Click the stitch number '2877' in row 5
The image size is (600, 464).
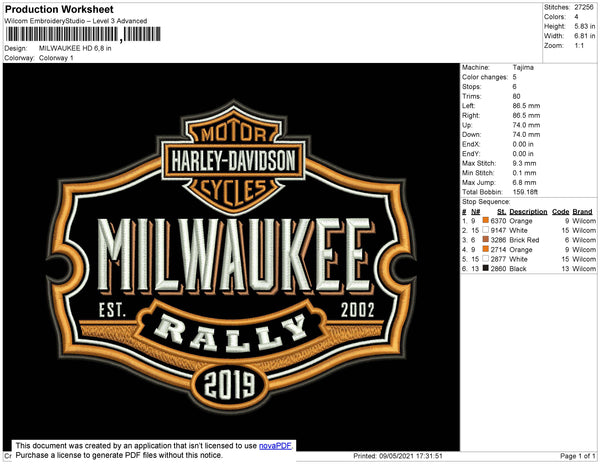point(498,259)
